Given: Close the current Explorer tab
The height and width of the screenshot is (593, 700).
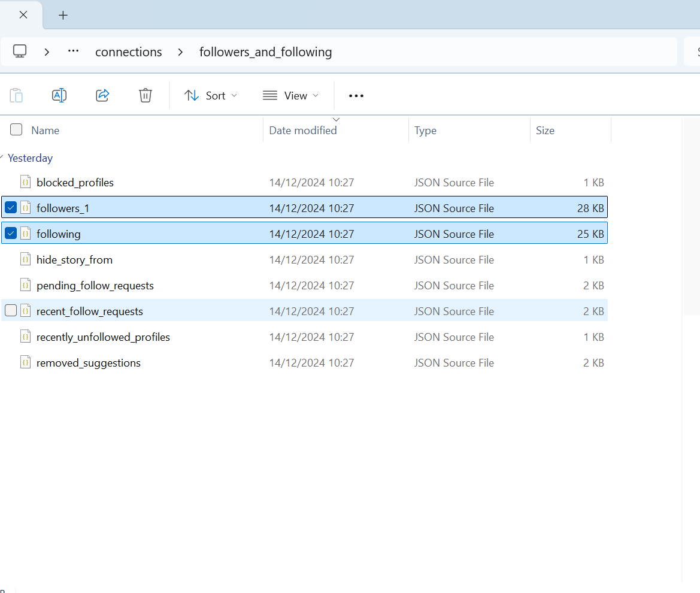Looking at the screenshot, I should 23,15.
